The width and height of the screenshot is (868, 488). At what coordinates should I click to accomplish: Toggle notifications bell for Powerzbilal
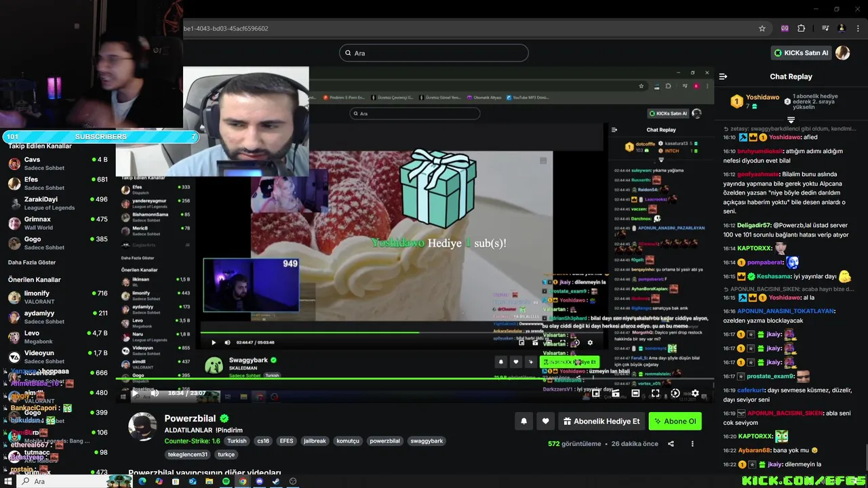point(524,421)
